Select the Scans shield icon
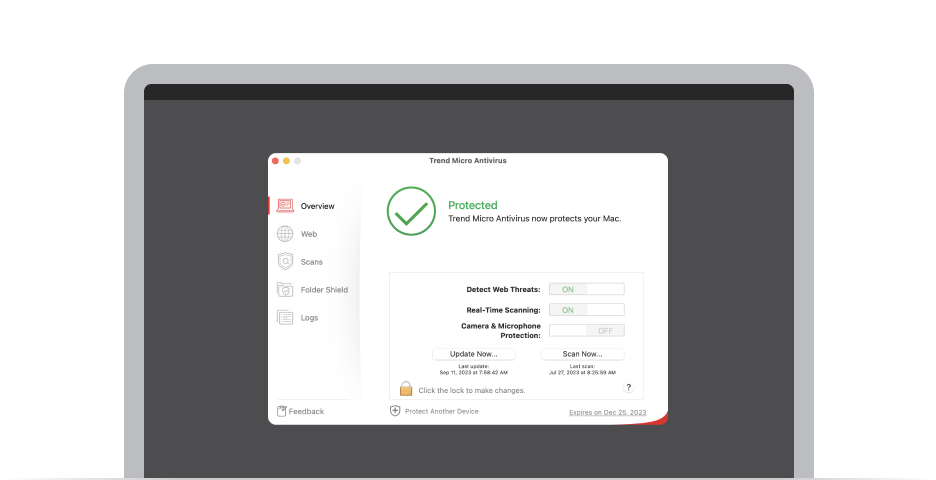The height and width of the screenshot is (480, 936). 285,261
